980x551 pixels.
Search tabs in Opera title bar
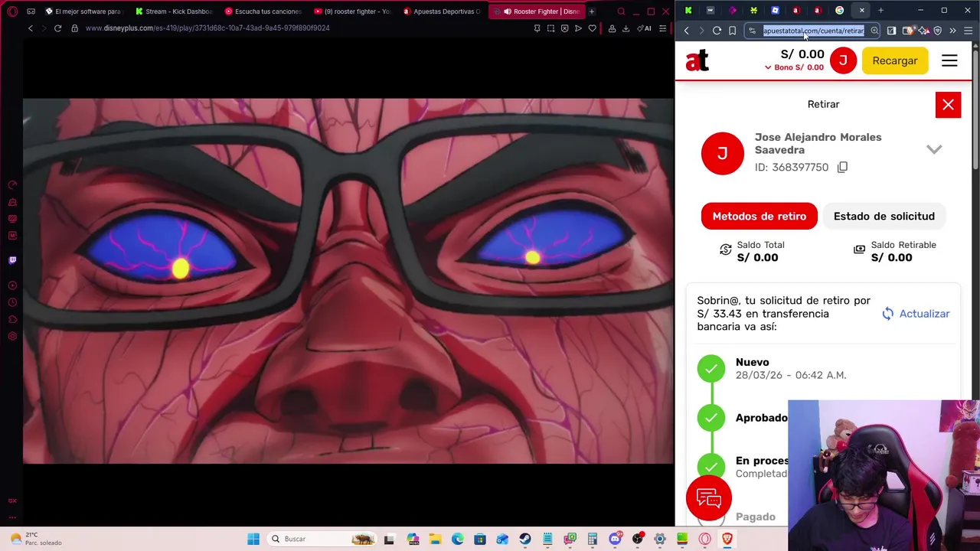click(x=621, y=11)
